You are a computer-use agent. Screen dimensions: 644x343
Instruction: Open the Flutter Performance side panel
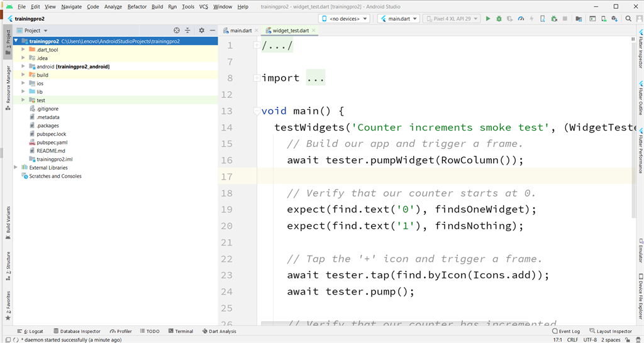640,151
